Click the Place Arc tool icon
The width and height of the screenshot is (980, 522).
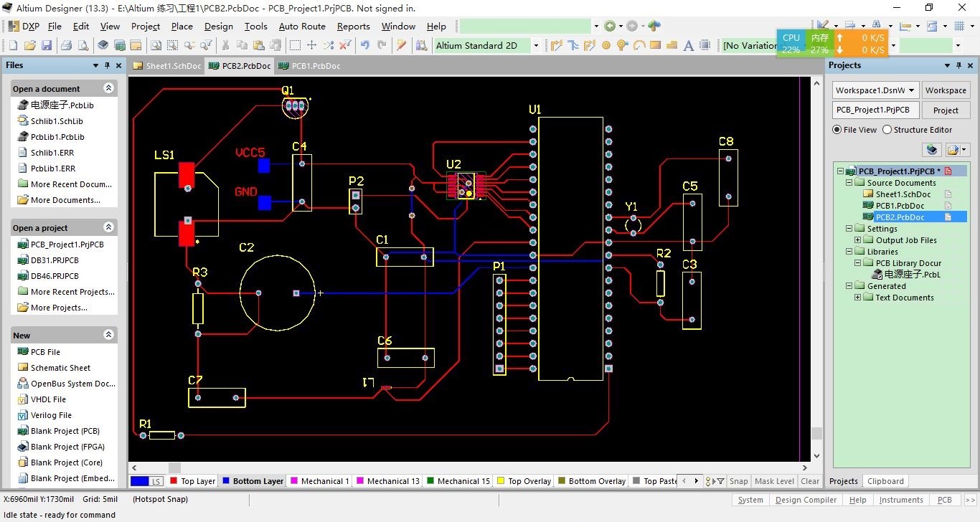(639, 45)
